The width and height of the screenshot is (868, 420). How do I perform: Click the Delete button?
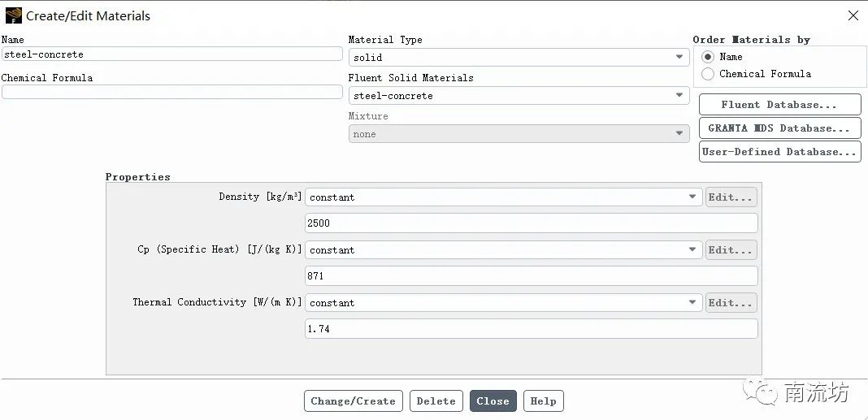(436, 401)
